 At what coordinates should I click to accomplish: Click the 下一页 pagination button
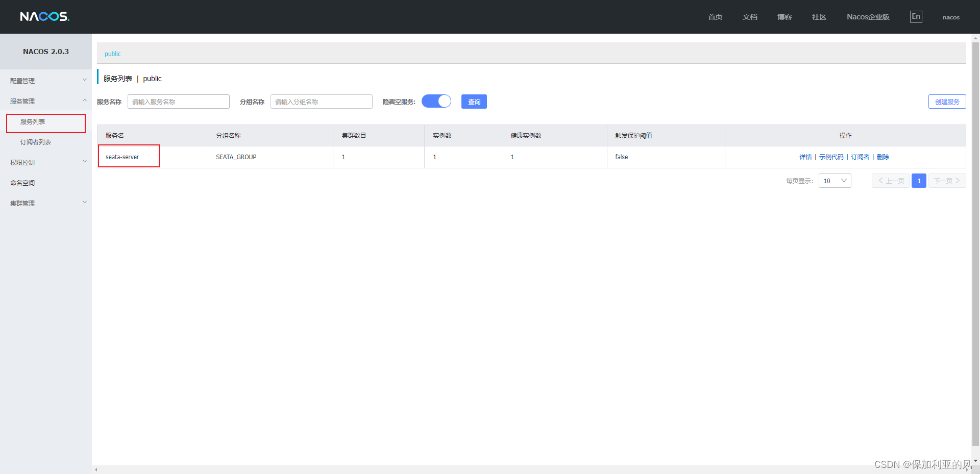coord(947,181)
